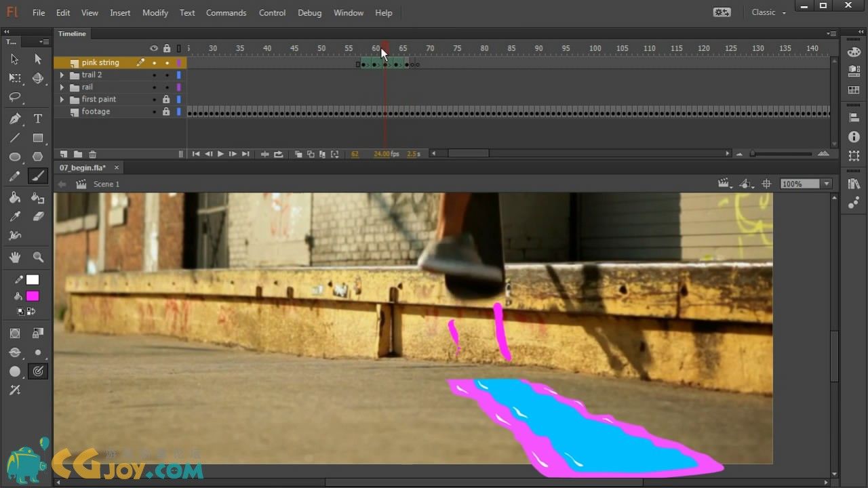Toggle lock for all layers via padlock icon
Image resolution: width=868 pixels, height=488 pixels.
[167, 48]
